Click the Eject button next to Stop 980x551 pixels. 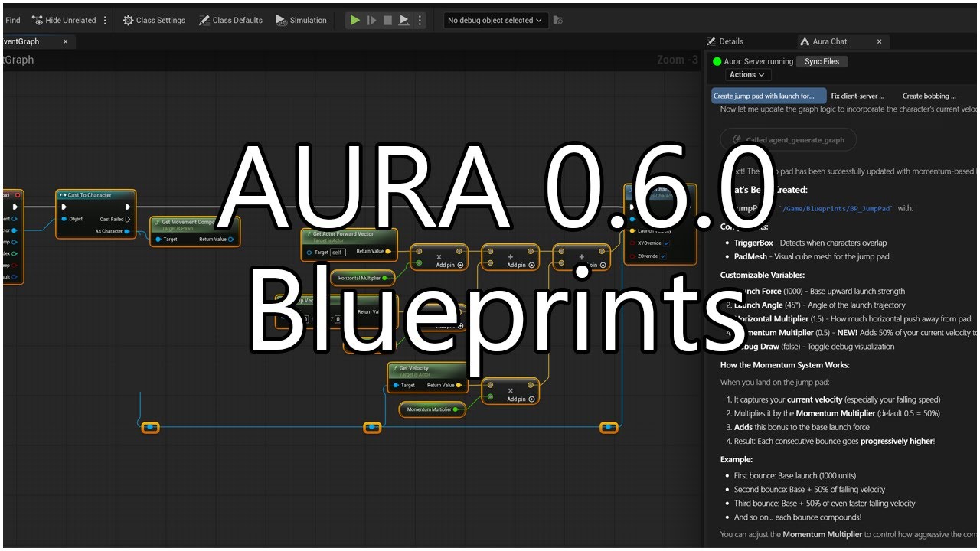pos(404,21)
